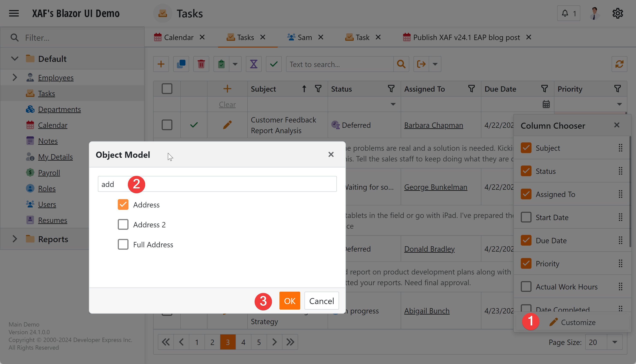The height and width of the screenshot is (364, 636).
Task: Click the magnifier search button
Action: pyautogui.click(x=401, y=64)
